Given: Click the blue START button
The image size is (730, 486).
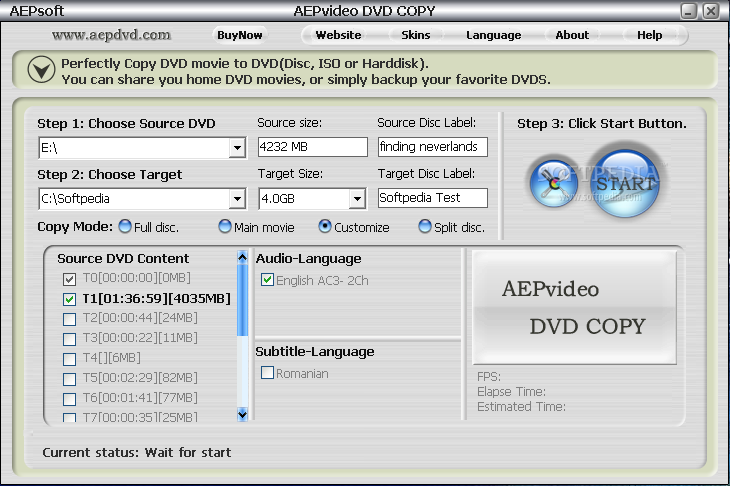Looking at the screenshot, I should point(625,183).
